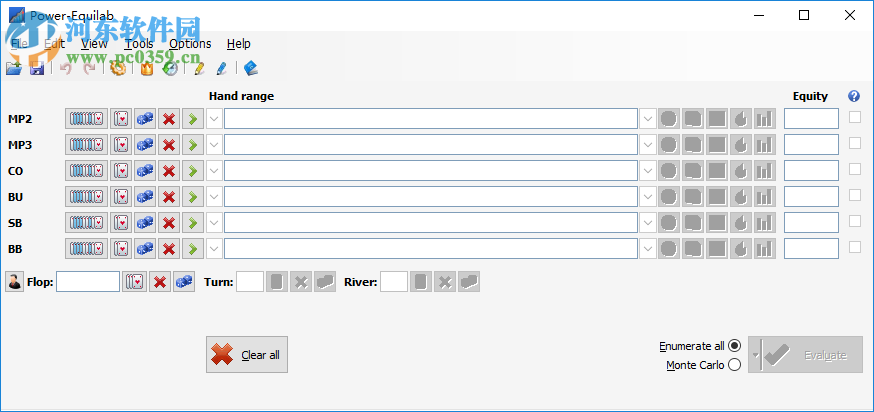Click into the Flop cards input field
Screen dimensions: 874x412
click(88, 282)
